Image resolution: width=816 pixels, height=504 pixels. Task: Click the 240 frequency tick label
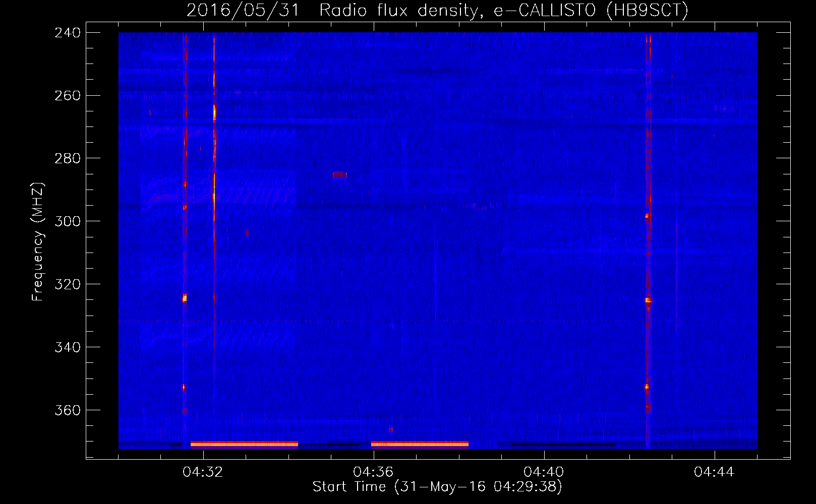click(x=68, y=33)
